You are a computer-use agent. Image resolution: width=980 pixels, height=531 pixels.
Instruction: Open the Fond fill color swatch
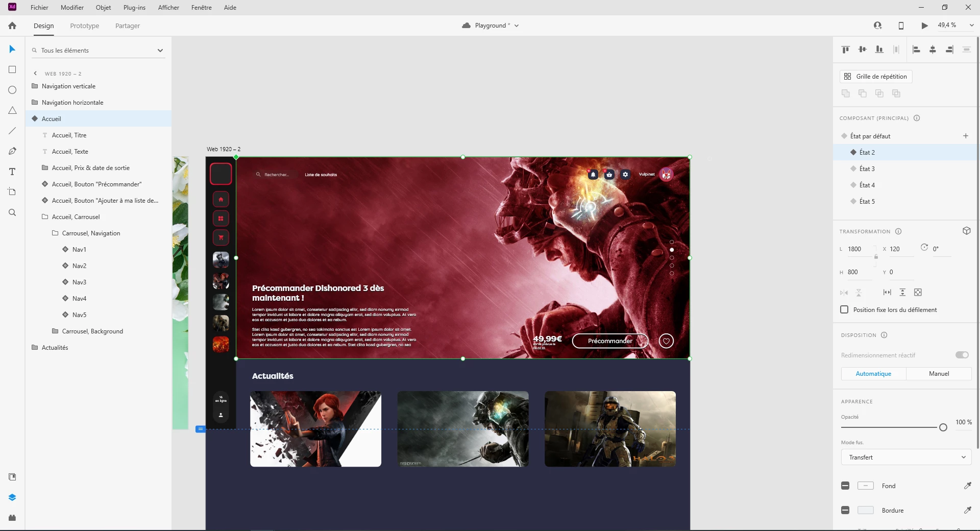(x=866, y=486)
